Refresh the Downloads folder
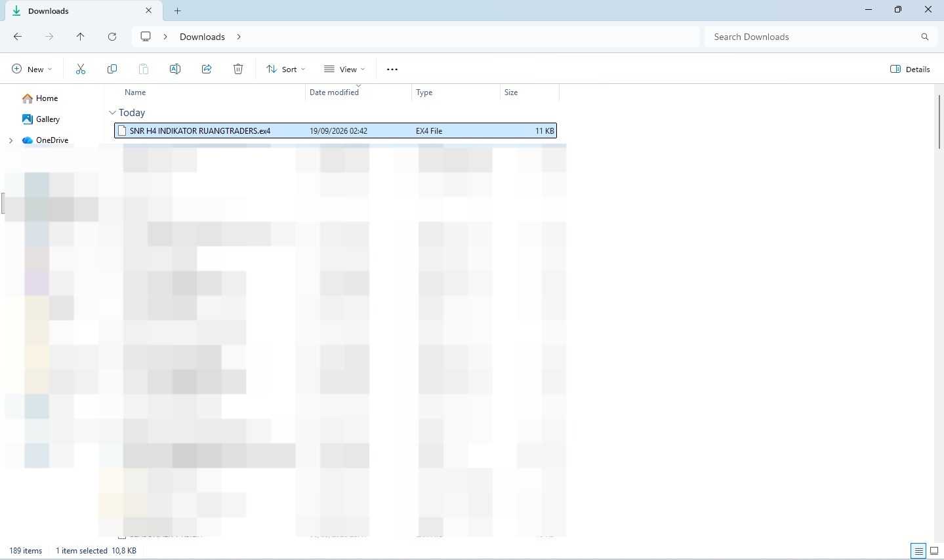This screenshot has height=560, width=944. tap(112, 37)
